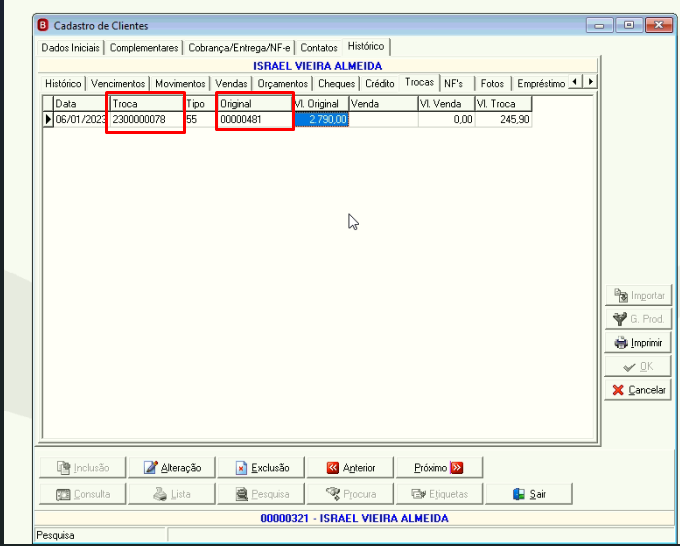Viewport: 680px width, 546px height.
Task: Open the Cobrança/Entrega/NF-e tab
Action: [x=239, y=48]
